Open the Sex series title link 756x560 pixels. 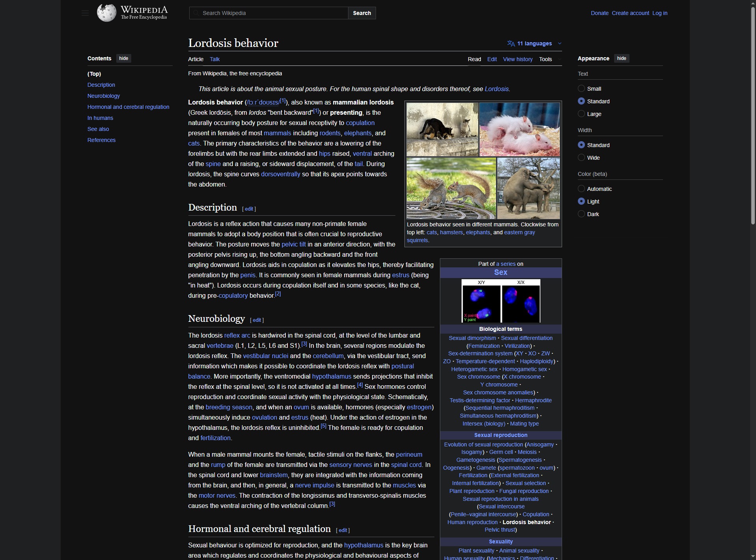(x=501, y=272)
